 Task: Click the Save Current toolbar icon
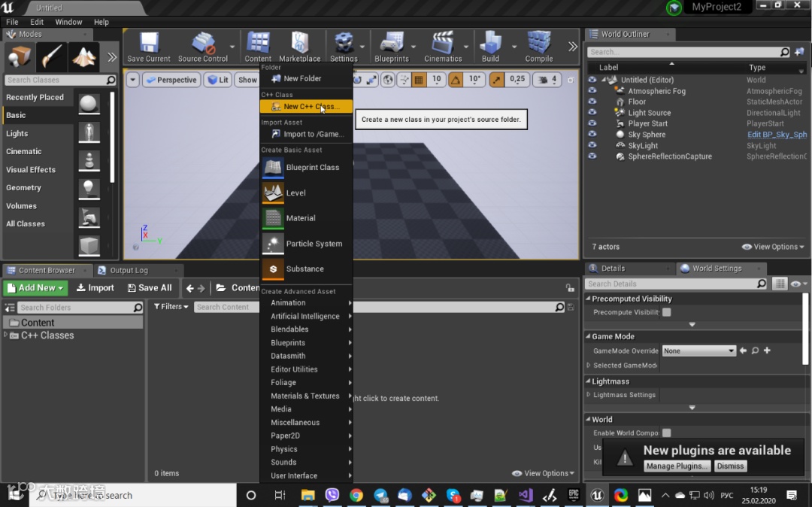coord(149,43)
